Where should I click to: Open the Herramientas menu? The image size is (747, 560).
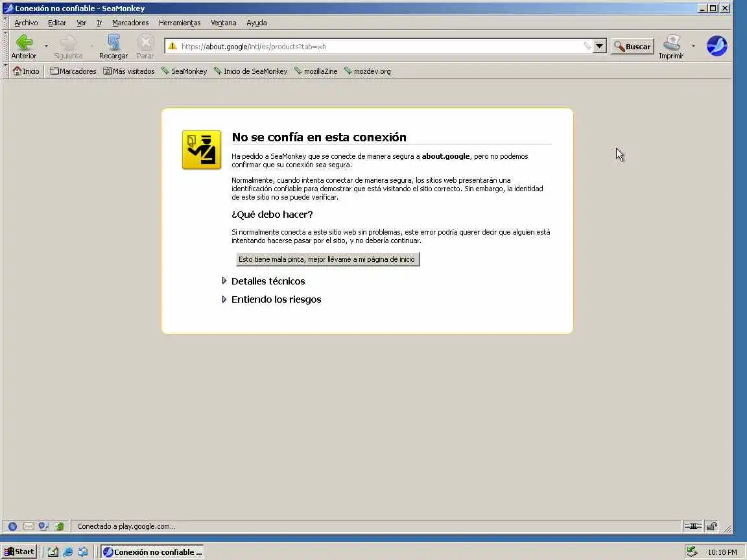[x=180, y=23]
